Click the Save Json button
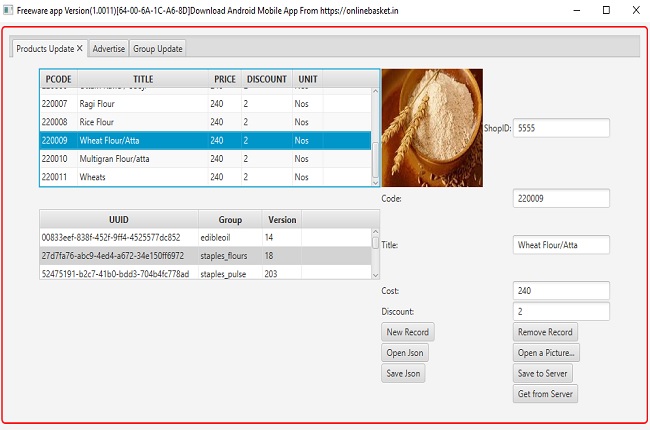The height and width of the screenshot is (430, 650). tap(403, 373)
